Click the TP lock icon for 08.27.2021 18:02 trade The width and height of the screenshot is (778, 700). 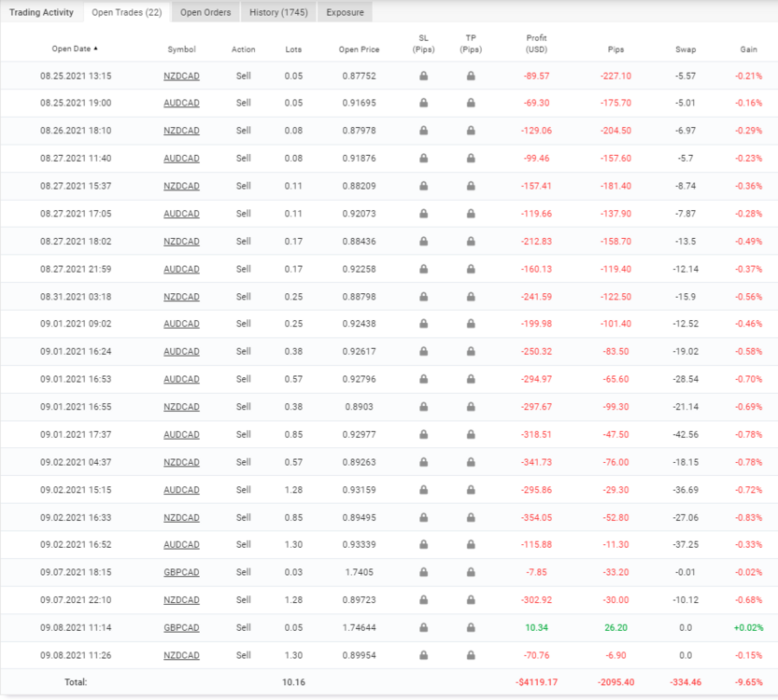tap(471, 242)
